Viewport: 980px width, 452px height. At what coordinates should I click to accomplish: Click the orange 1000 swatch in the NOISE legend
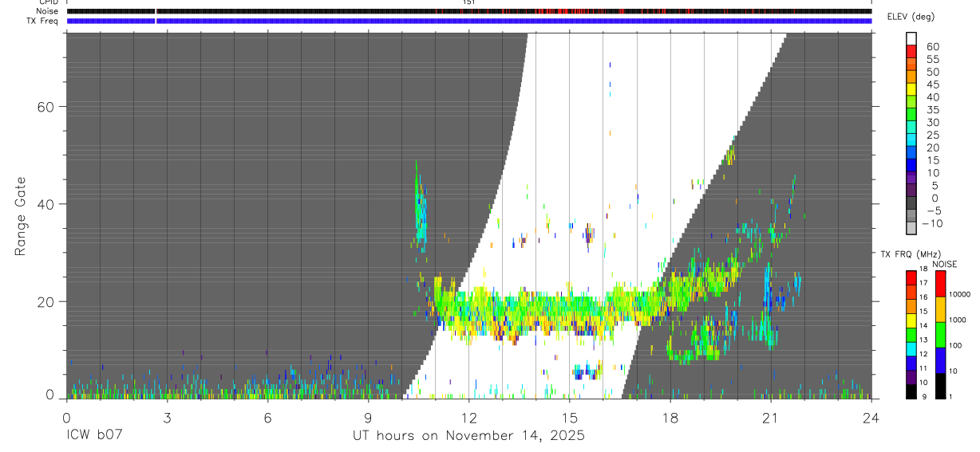(x=939, y=309)
